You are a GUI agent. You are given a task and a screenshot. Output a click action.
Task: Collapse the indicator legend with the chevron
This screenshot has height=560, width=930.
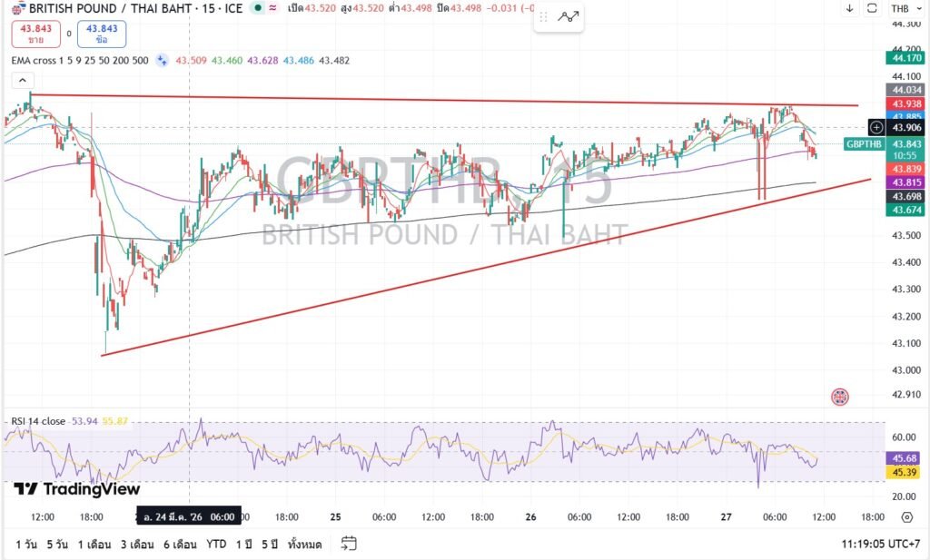(19, 81)
